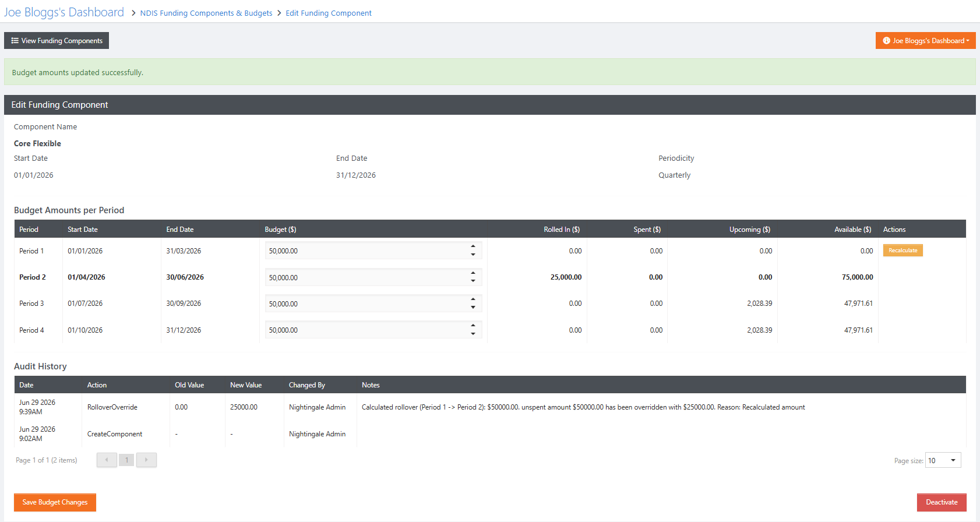The image size is (980, 522).
Task: Click the list icon in View Funding Components
Action: point(15,41)
